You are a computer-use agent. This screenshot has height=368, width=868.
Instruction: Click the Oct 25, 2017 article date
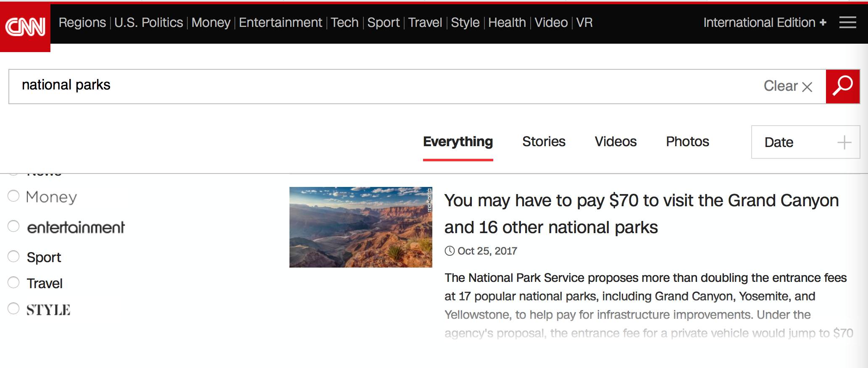click(x=487, y=251)
